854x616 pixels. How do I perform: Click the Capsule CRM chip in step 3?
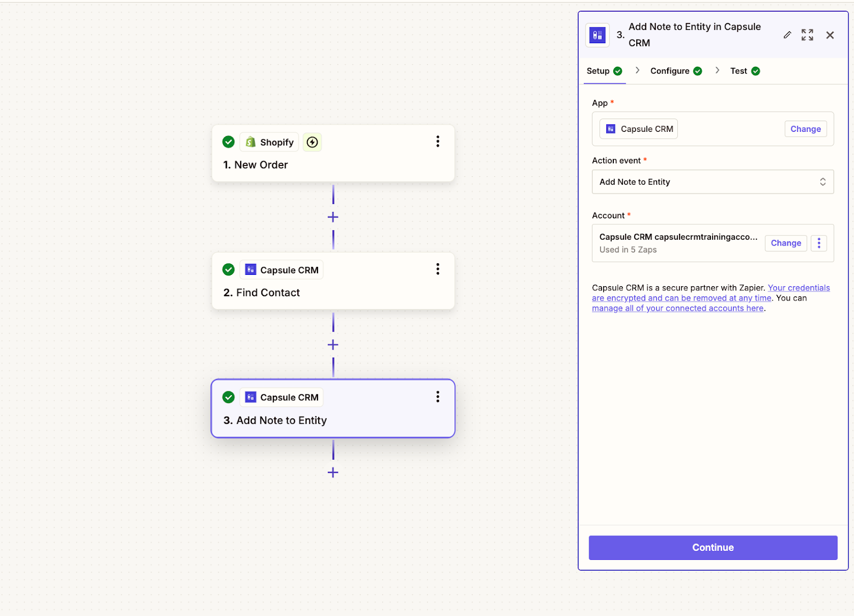click(282, 397)
